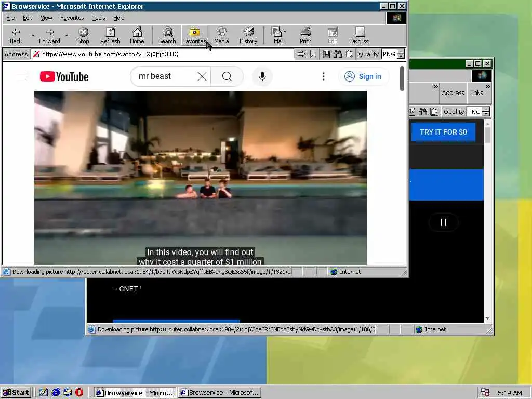Expand the Mail dropdown arrow
Image resolution: width=532 pixels, height=399 pixels.
point(285,32)
